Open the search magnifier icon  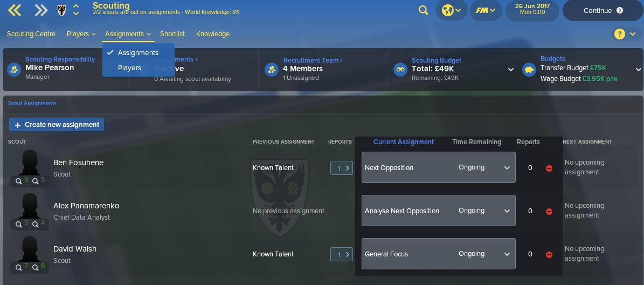tap(423, 10)
